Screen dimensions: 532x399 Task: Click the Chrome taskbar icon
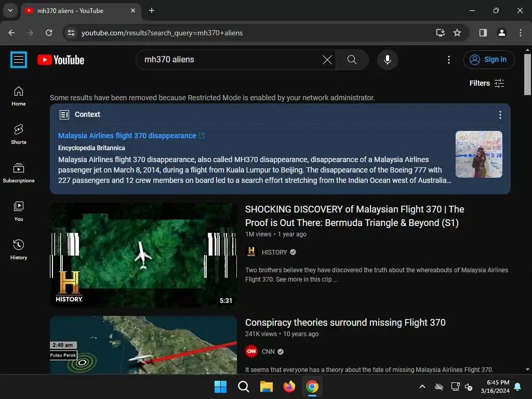coord(312,387)
